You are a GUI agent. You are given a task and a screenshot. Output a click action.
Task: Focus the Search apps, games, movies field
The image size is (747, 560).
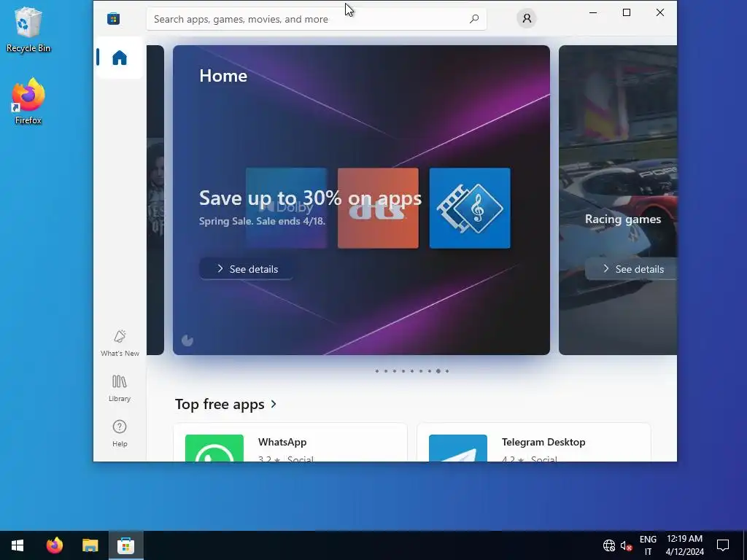pyautogui.click(x=317, y=19)
